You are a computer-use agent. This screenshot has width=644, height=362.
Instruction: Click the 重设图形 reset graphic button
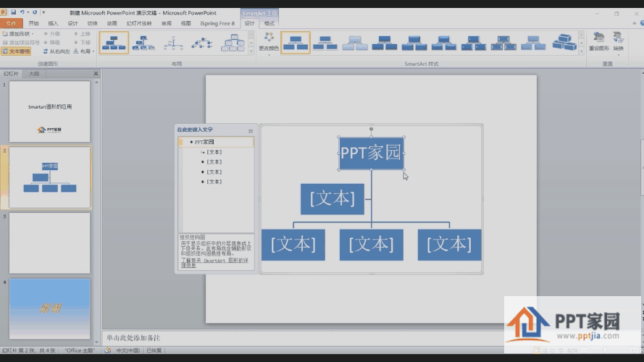point(599,42)
